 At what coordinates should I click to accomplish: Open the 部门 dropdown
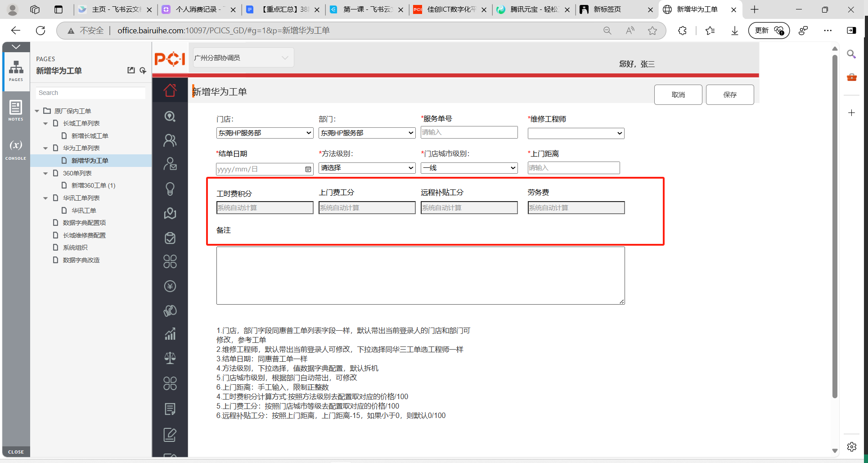point(367,133)
